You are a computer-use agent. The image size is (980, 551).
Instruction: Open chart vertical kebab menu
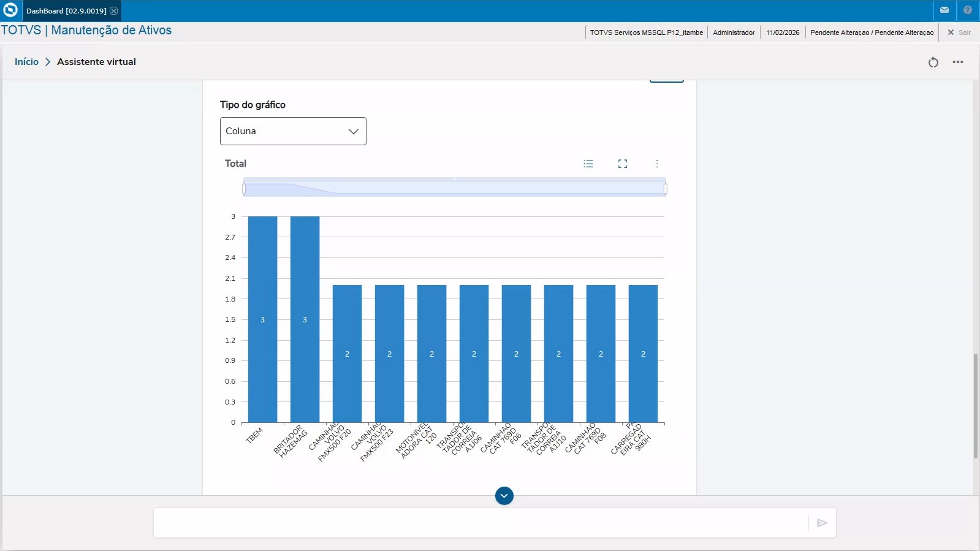[657, 164]
